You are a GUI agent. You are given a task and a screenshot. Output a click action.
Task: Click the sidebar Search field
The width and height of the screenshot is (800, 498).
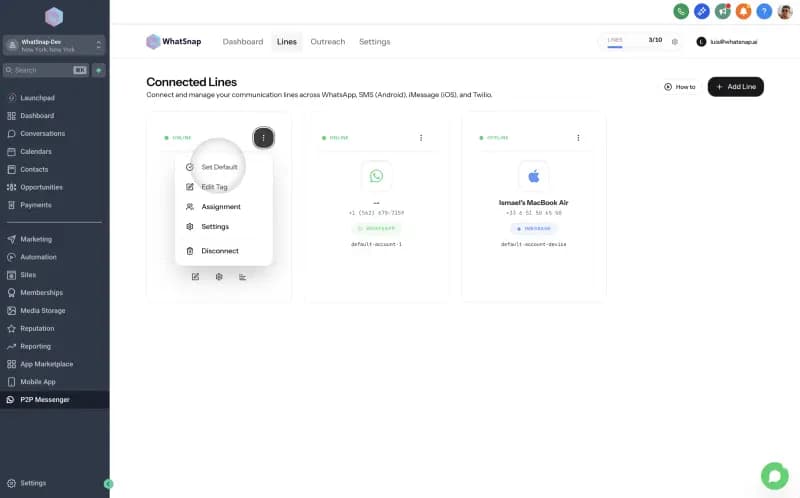(46, 70)
